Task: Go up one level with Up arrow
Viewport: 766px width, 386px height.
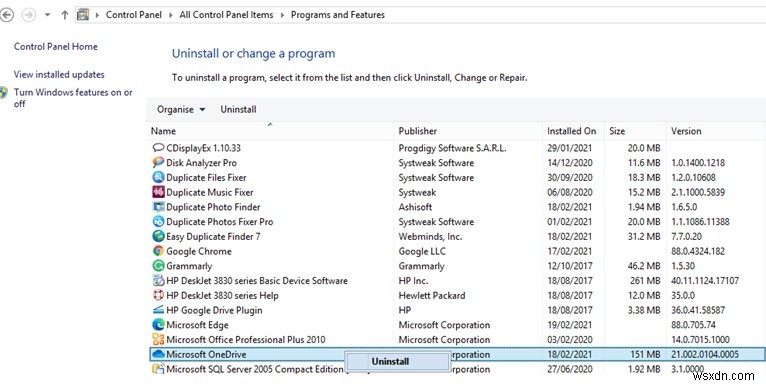Action: pos(64,15)
